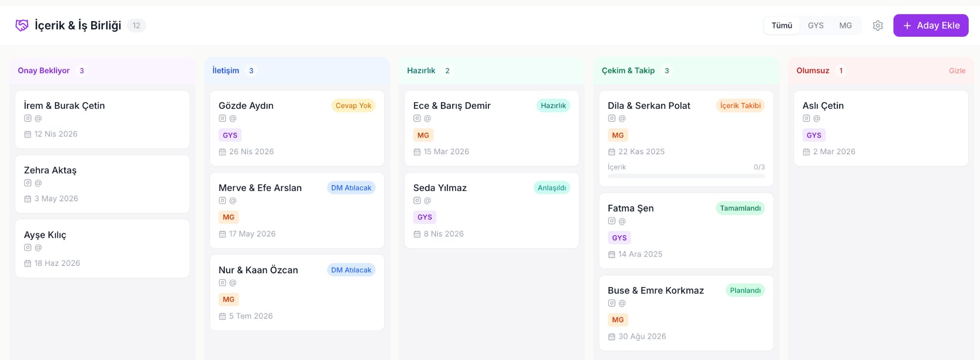The height and width of the screenshot is (360, 980).
Task: Click the İçerik & İş Birliği handshake logo
Action: 22,25
